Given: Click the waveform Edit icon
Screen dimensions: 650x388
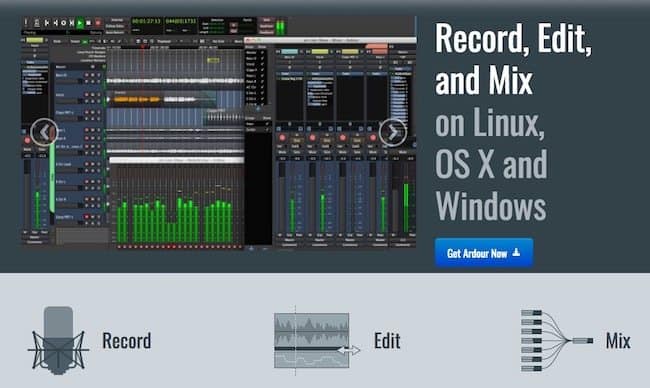Looking at the screenshot, I should (317, 341).
